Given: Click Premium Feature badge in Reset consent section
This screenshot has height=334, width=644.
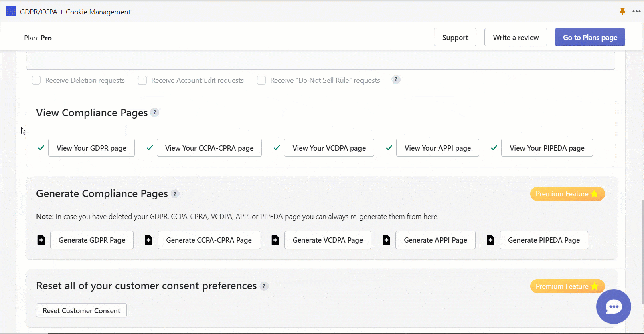Looking at the screenshot, I should [567, 286].
